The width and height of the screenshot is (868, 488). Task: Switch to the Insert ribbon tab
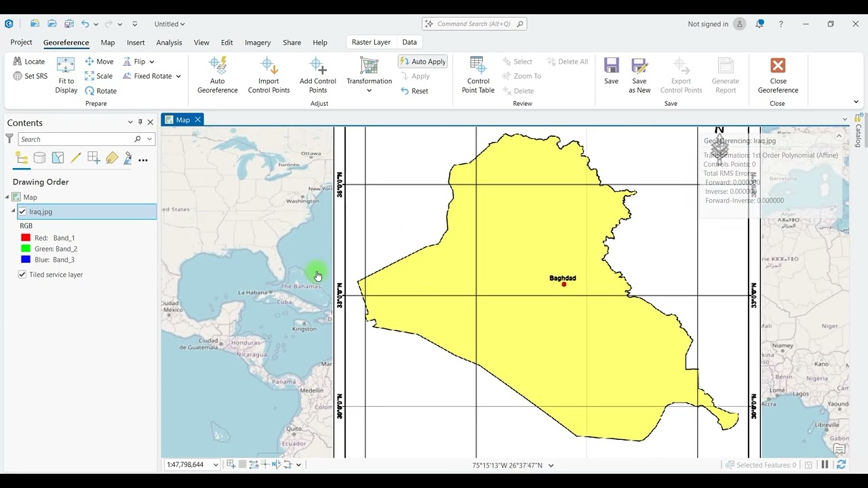pyautogui.click(x=136, y=42)
